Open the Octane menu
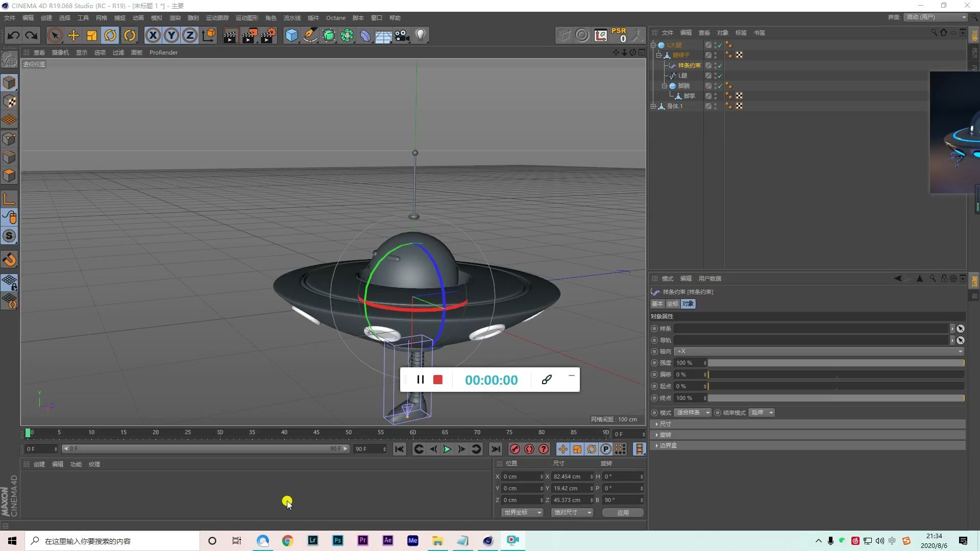The height and width of the screenshot is (551, 980). (335, 18)
